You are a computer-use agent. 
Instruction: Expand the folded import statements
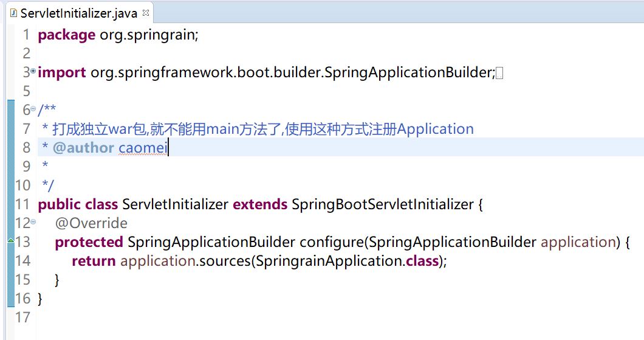point(33,72)
